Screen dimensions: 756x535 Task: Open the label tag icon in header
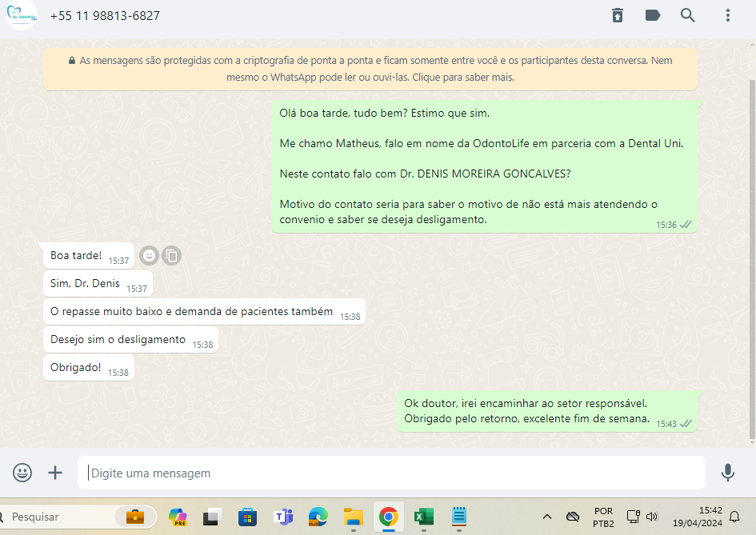[x=653, y=15]
